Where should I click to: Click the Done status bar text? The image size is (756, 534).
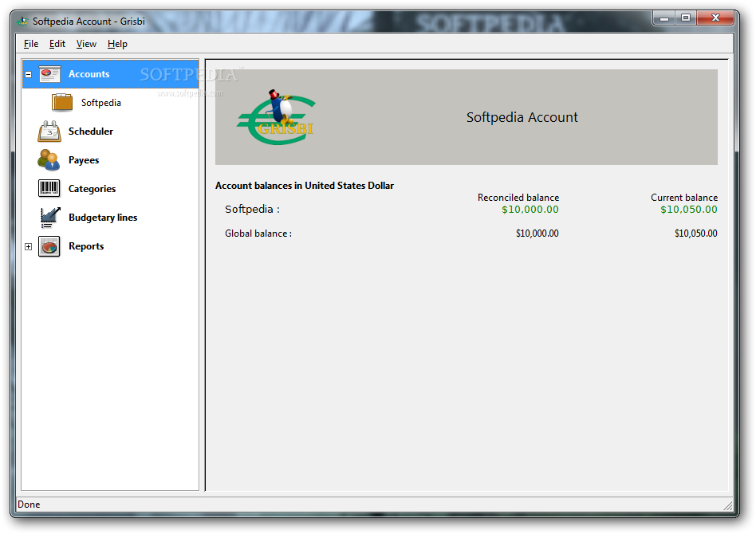29,505
